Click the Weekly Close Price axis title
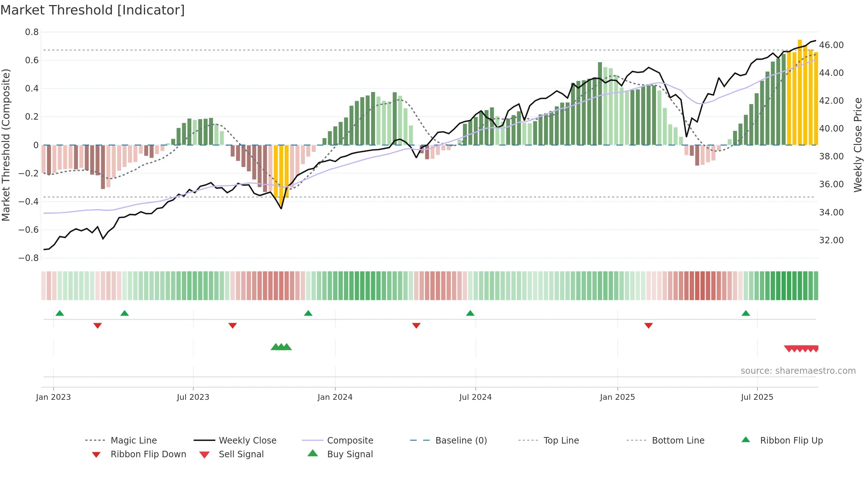The width and height of the screenshot is (868, 488). pos(858,145)
